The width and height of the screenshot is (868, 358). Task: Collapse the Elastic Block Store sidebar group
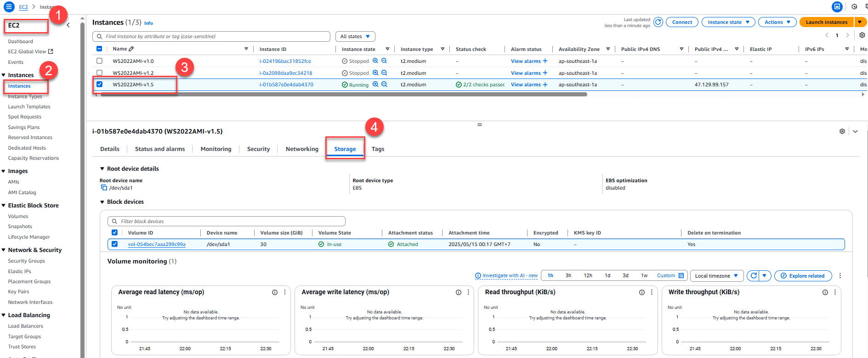pyautogui.click(x=4, y=206)
